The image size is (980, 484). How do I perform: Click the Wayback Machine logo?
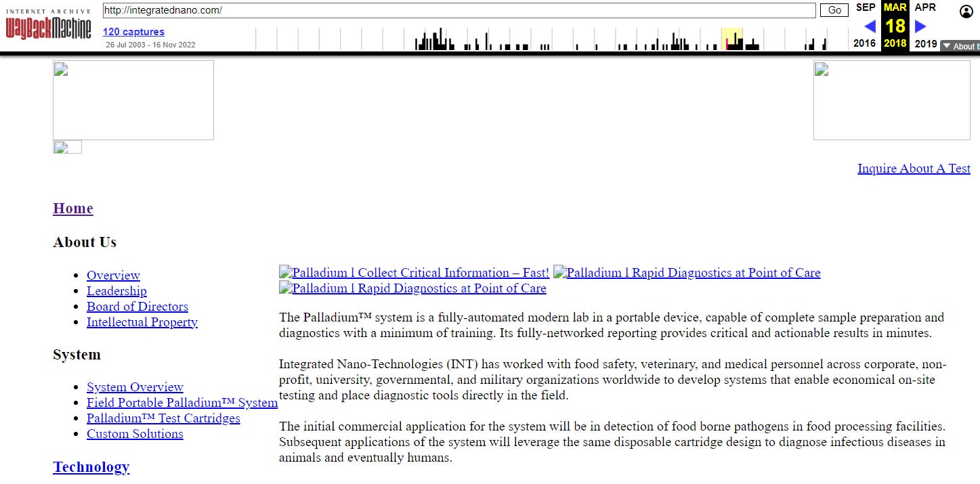[x=48, y=25]
